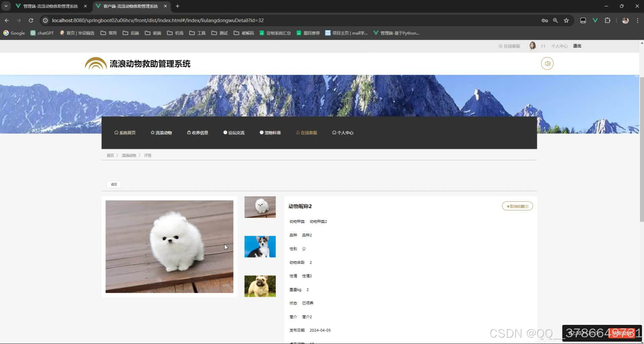Open 破解码 bookmark folder
Image resolution: width=644 pixels, height=344 pixels.
[x=244, y=33]
